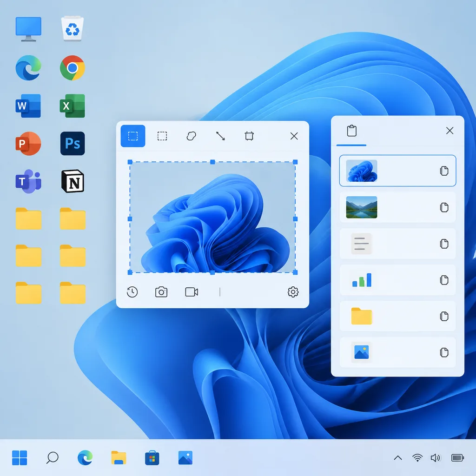
Task: Copy the blue bloom clipboard item
Action: 444,171
